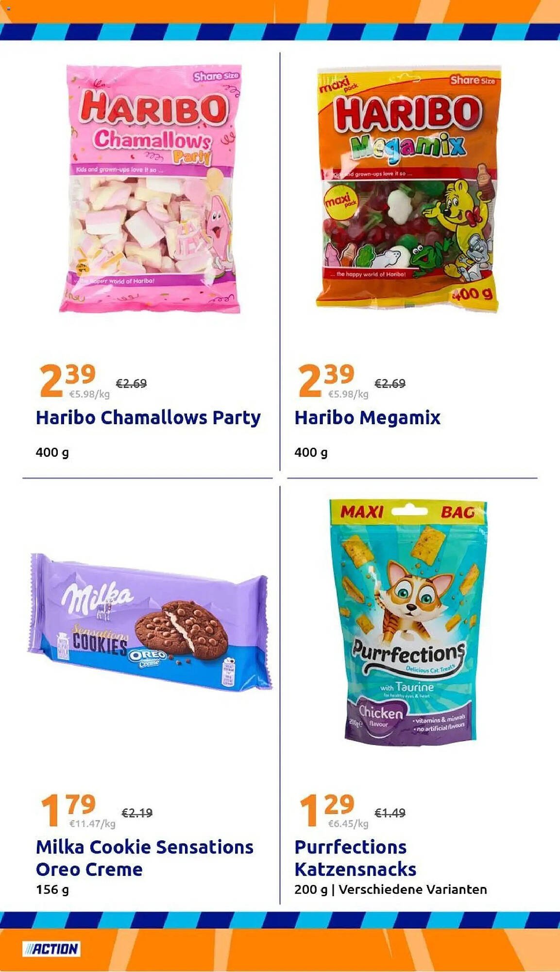This screenshot has width=560, height=972.
Task: Click the Purrfections Katzensnacks title
Action: pyautogui.click(x=355, y=858)
